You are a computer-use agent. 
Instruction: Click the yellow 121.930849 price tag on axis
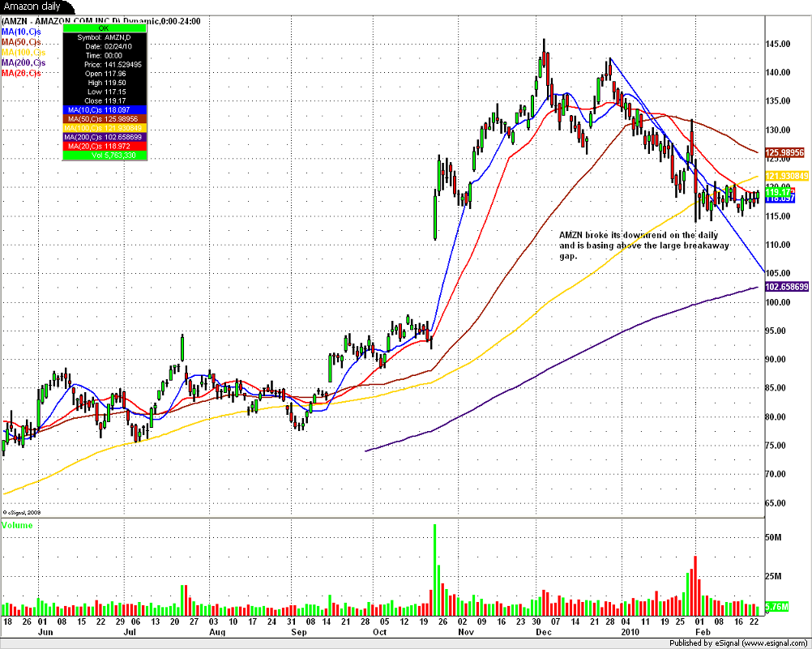tap(787, 176)
